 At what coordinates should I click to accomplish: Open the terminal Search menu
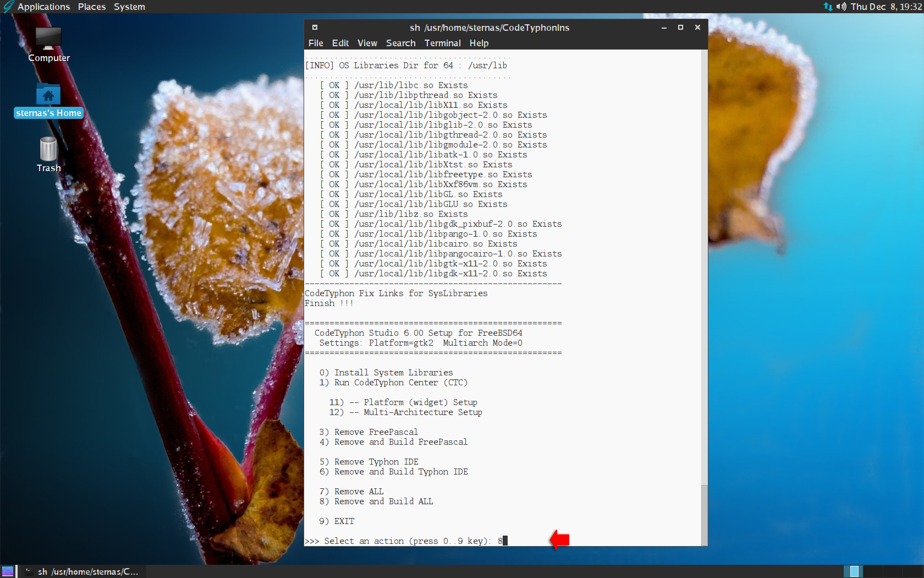click(x=400, y=43)
